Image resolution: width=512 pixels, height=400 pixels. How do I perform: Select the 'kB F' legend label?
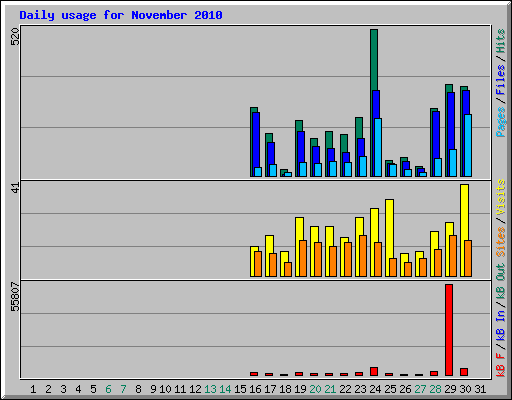pos(500,365)
